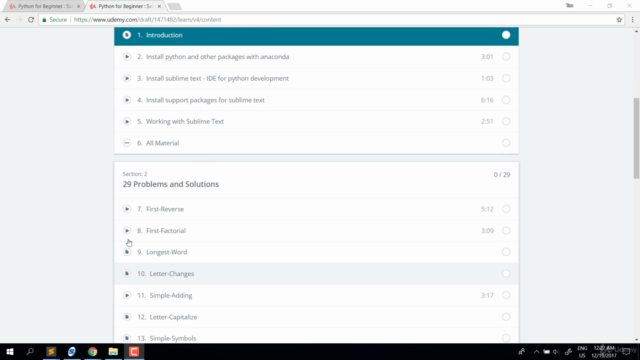Open Working with Sublime Text lecture

(316, 121)
